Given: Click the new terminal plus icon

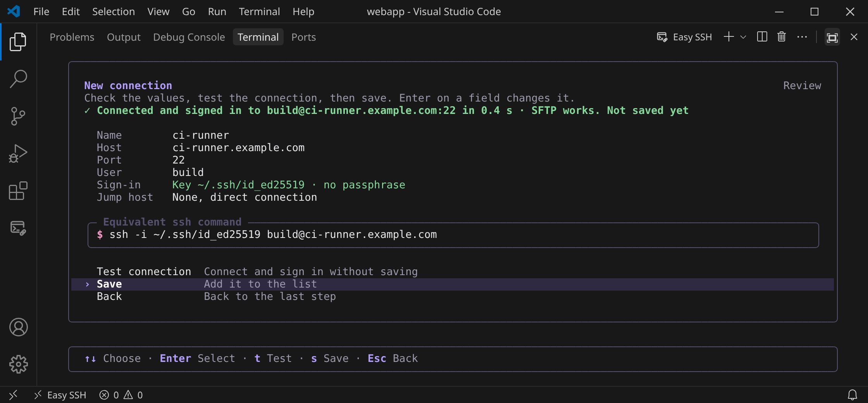Looking at the screenshot, I should coord(729,37).
